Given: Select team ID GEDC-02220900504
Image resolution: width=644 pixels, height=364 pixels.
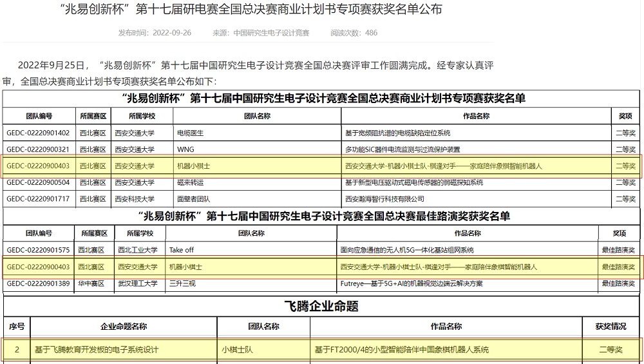Looking at the screenshot, I should tap(38, 182).
